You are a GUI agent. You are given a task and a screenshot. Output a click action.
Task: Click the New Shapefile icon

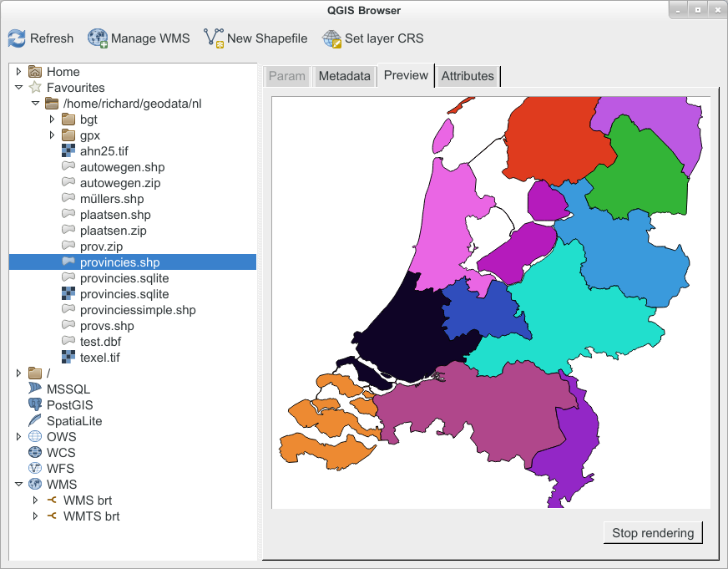click(x=214, y=38)
